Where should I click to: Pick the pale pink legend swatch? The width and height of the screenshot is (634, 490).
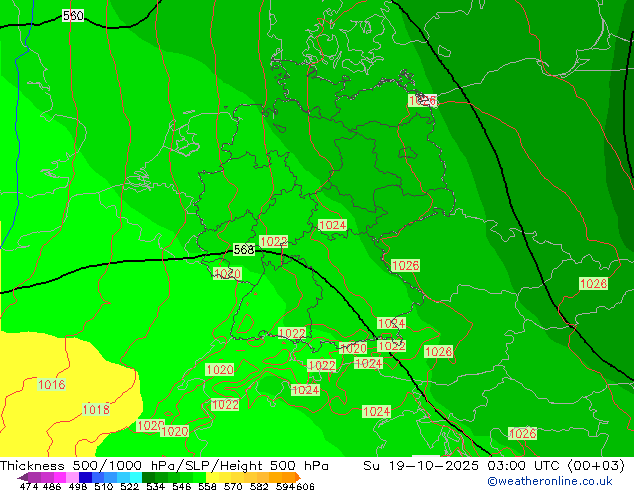[x=72, y=477]
